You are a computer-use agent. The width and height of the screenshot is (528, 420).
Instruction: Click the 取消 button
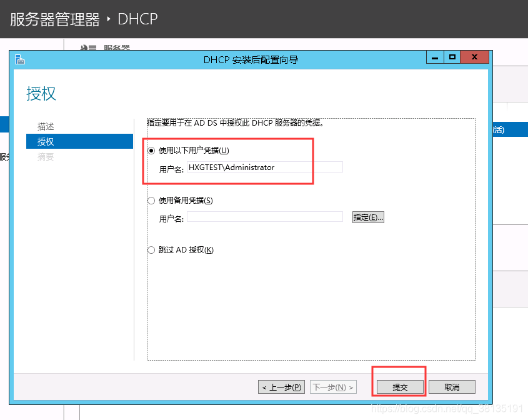[x=452, y=387]
